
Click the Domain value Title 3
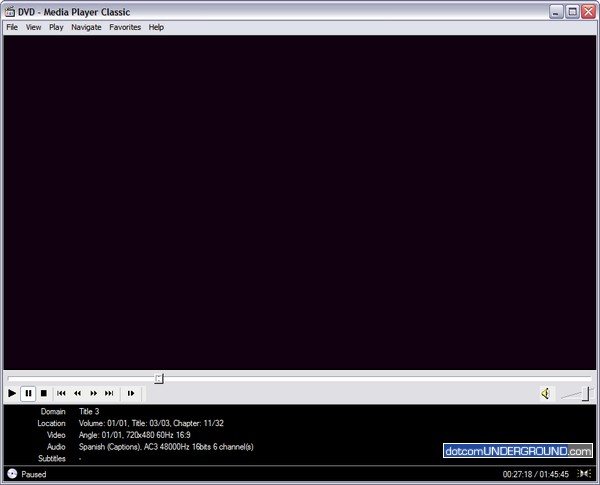point(89,412)
